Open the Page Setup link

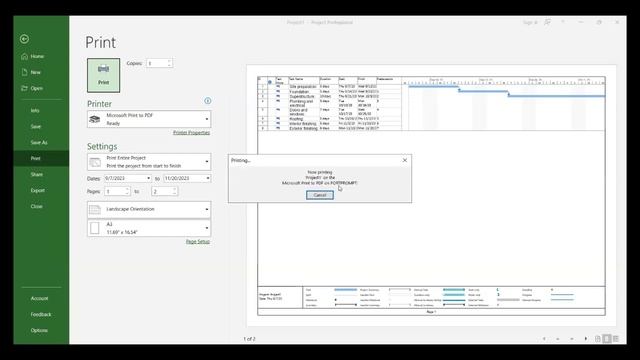[198, 242]
